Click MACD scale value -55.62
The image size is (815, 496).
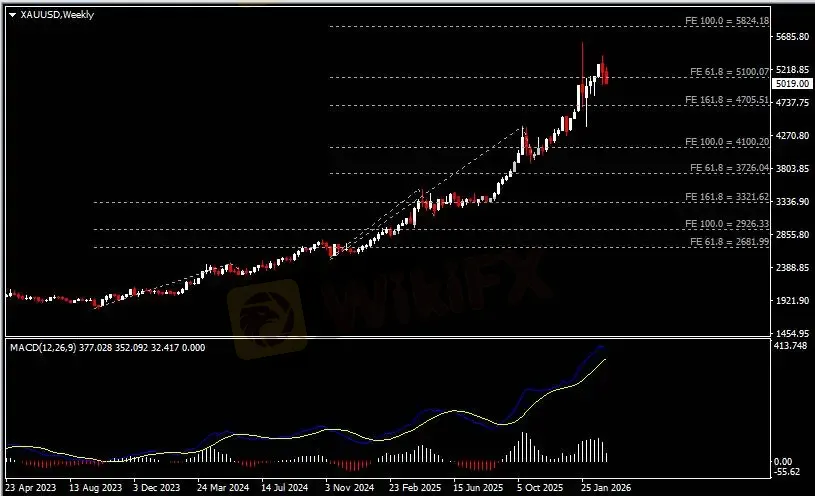tap(787, 472)
